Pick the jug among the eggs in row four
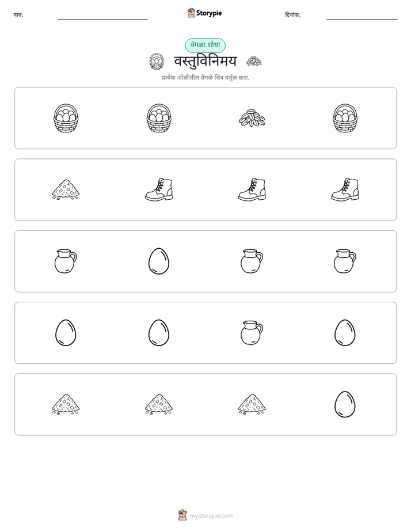 pos(252,333)
